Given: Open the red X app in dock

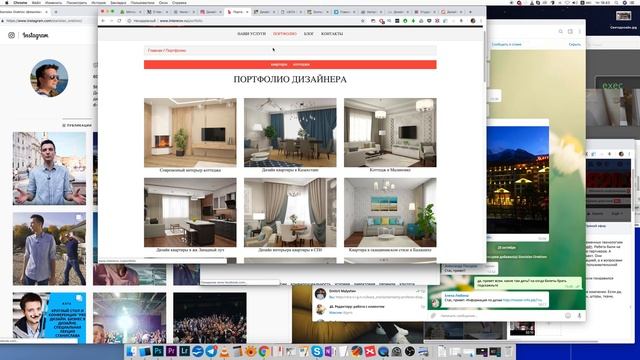Looking at the screenshot, I should click(x=369, y=351).
